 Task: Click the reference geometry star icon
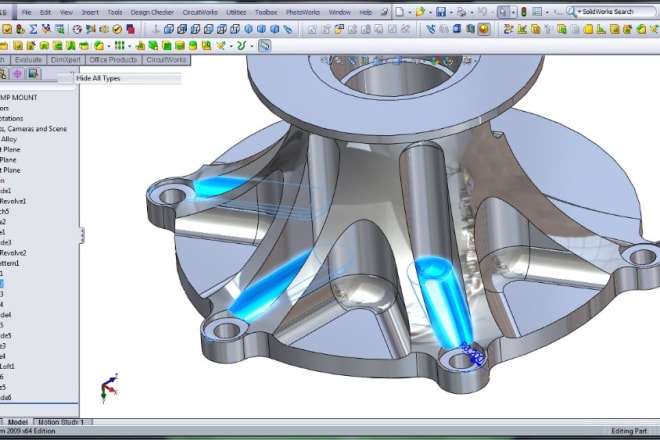coord(221,45)
